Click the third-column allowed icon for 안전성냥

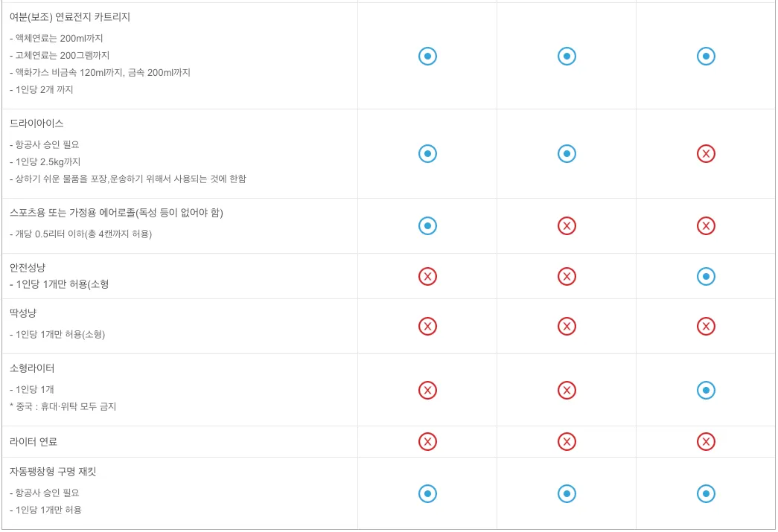pyautogui.click(x=706, y=276)
